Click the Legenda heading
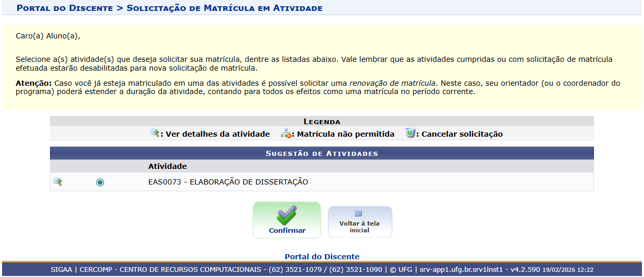 coord(321,122)
